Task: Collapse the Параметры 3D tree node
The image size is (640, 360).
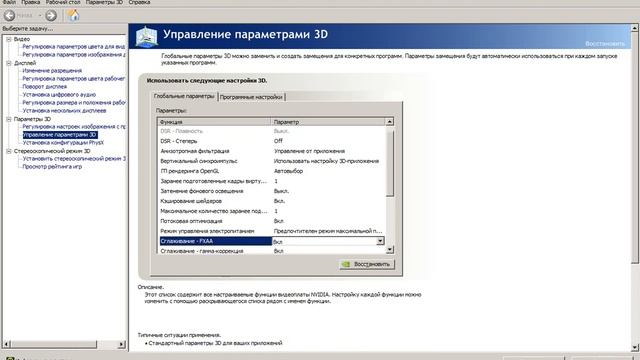Action: tap(9, 119)
